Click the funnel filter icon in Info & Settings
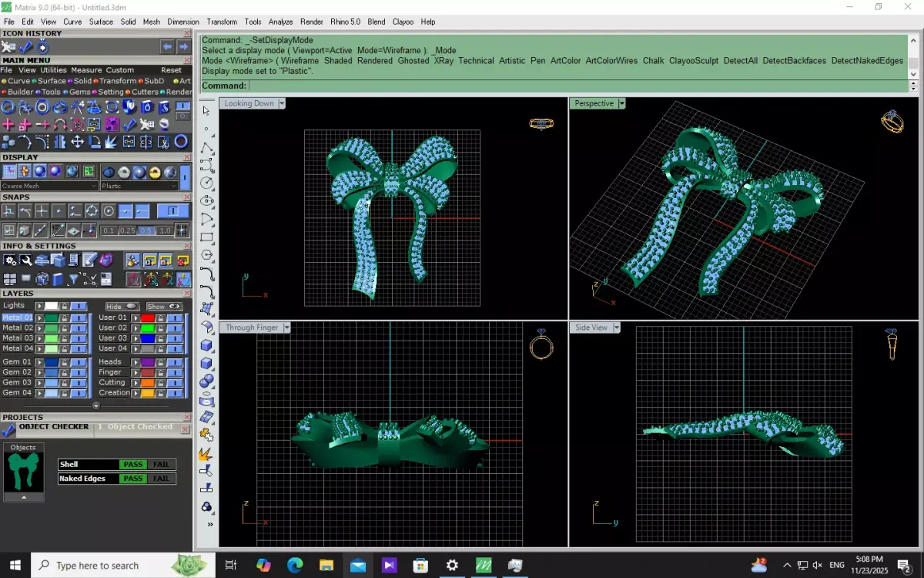924x578 pixels. [73, 279]
